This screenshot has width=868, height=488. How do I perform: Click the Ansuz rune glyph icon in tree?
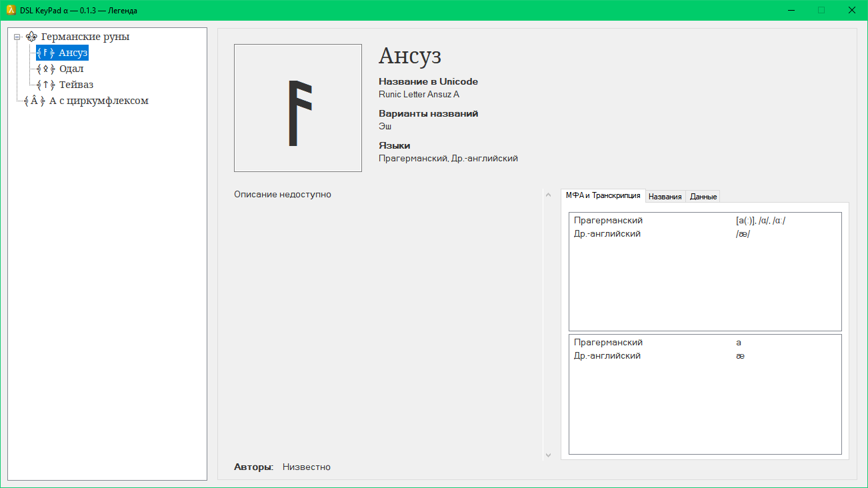click(x=46, y=53)
